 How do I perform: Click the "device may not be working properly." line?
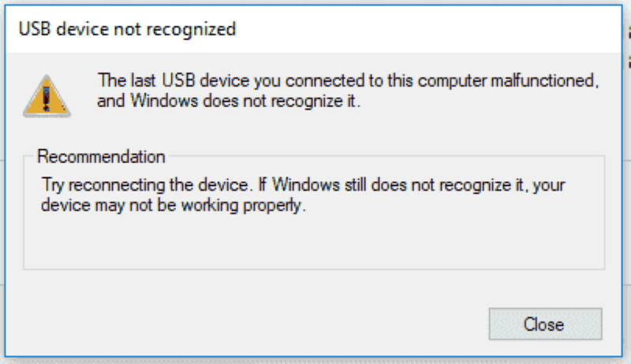click(172, 208)
